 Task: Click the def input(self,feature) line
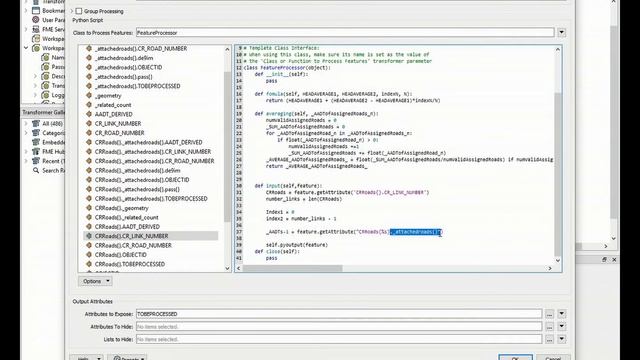(289, 186)
